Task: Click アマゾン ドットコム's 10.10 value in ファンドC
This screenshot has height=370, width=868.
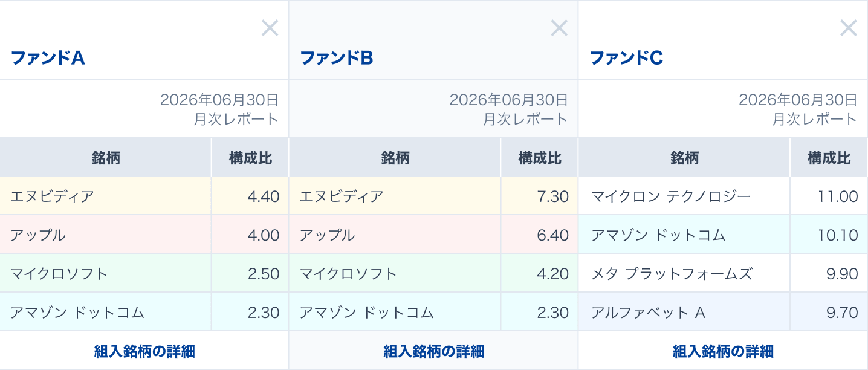Action: tap(838, 235)
